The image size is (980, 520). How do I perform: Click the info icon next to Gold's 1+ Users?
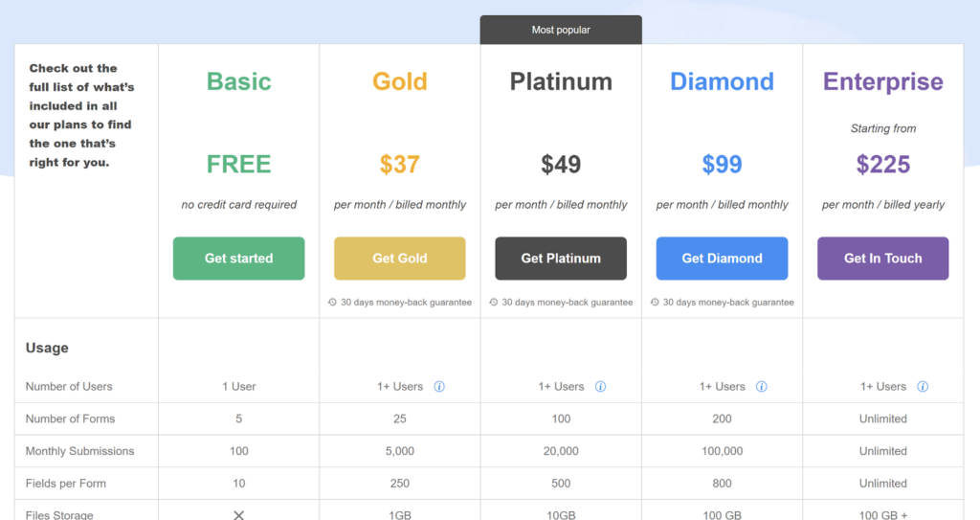pyautogui.click(x=439, y=387)
